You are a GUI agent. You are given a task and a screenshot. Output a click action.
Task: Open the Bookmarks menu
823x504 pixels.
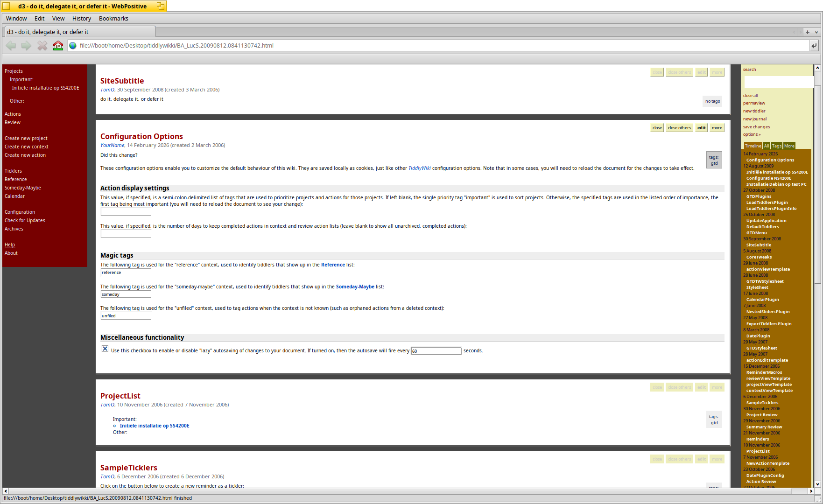coord(113,19)
